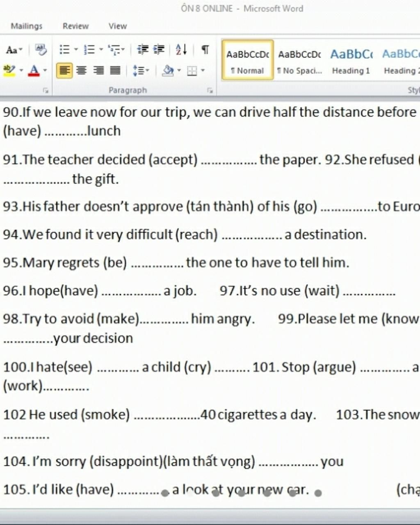Click the 'Paragraph' group label

click(x=128, y=90)
